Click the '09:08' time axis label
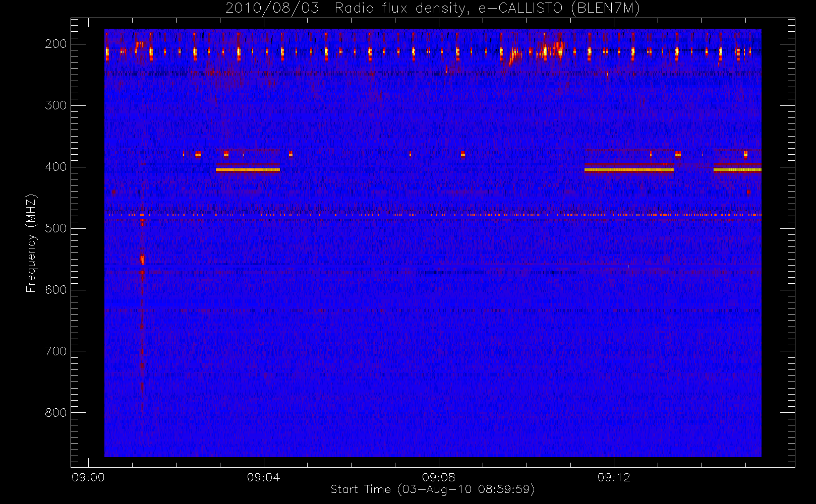816x504 pixels. [x=439, y=477]
